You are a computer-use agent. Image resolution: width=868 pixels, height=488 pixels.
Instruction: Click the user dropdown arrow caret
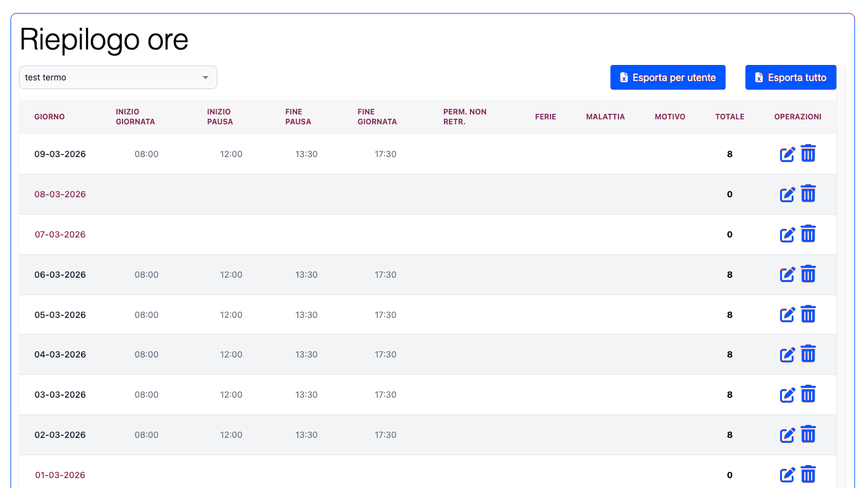pyautogui.click(x=206, y=77)
